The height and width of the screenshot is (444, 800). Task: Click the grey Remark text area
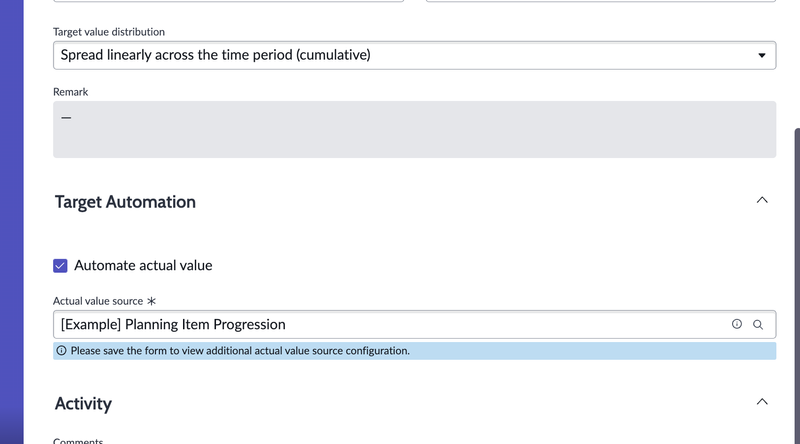[x=414, y=129]
